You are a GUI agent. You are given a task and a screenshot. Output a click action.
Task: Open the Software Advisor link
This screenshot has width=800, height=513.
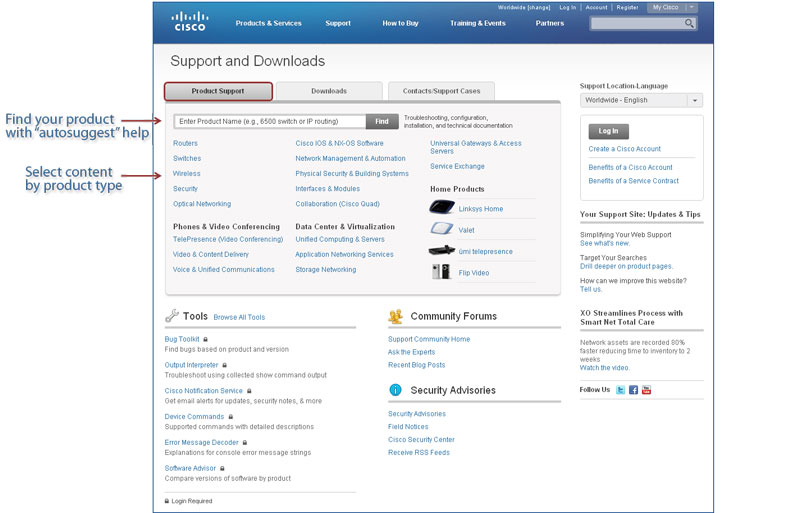190,469
